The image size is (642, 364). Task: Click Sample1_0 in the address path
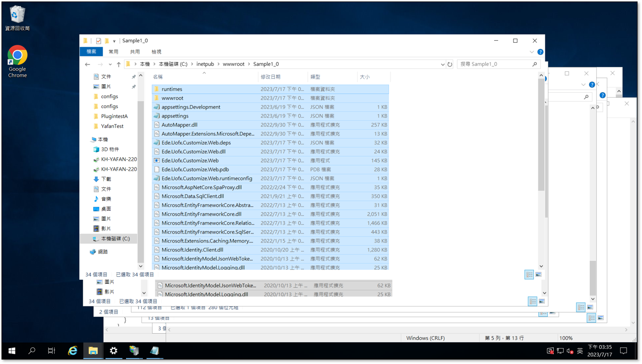266,64
